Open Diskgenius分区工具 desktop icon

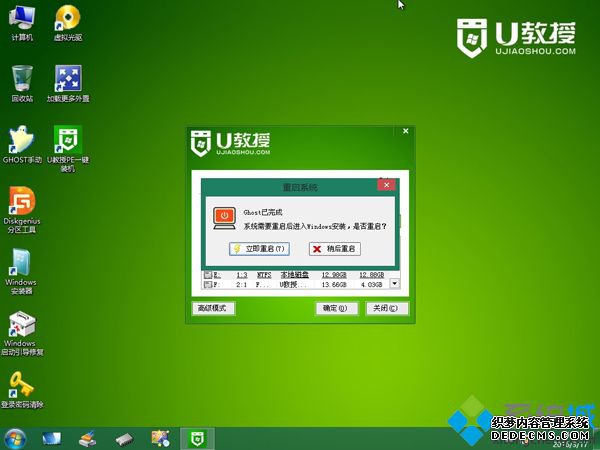[x=22, y=210]
